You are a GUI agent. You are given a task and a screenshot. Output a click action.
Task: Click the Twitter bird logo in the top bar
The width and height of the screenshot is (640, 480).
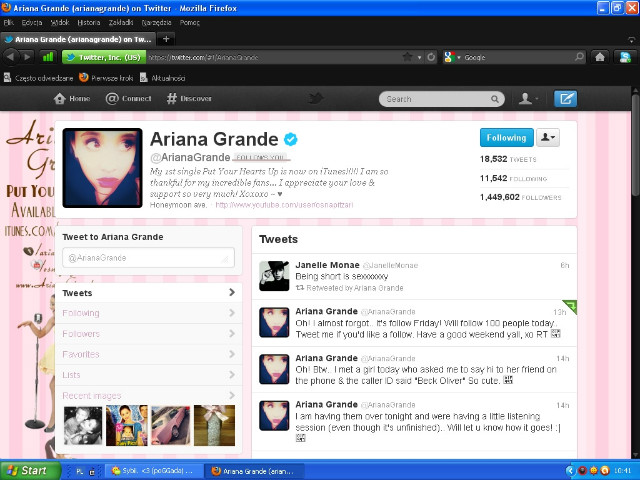pyautogui.click(x=316, y=98)
